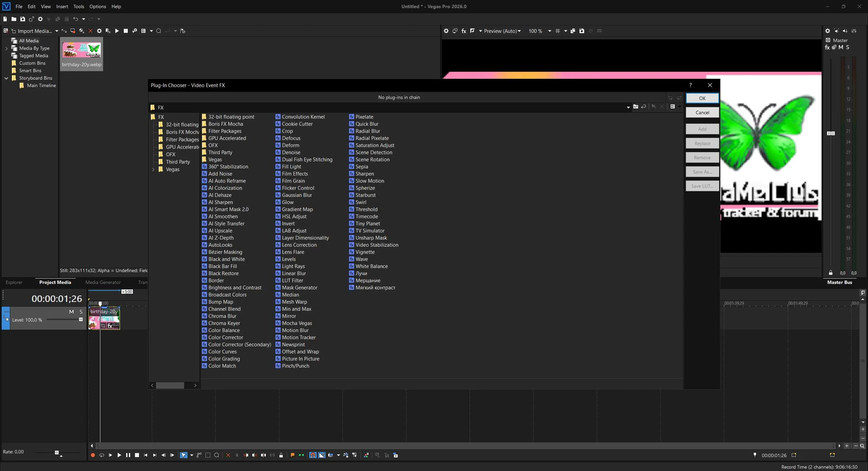Open the FX path dropdown in Plug-In Chooser
Image resolution: width=868 pixels, height=471 pixels.
[628, 107]
